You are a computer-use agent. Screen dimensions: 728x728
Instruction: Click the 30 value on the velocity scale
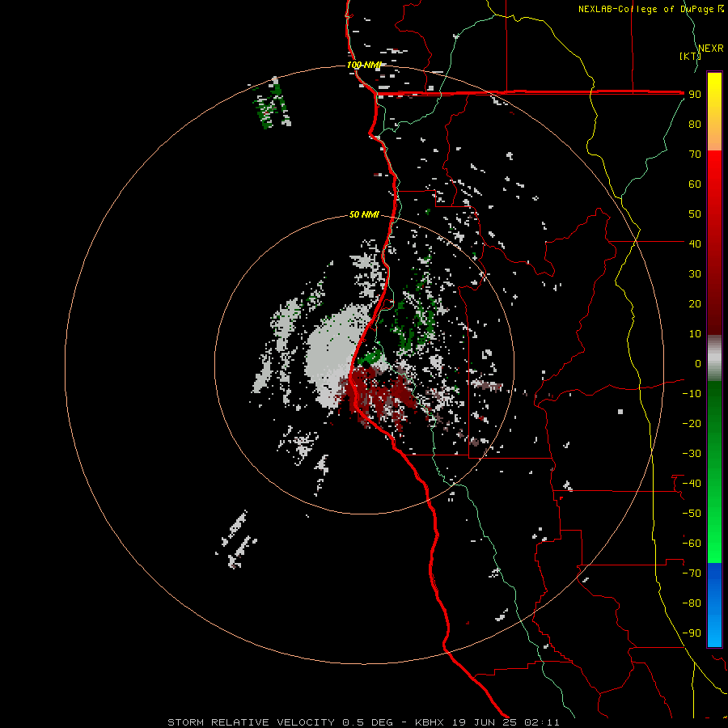[695, 274]
